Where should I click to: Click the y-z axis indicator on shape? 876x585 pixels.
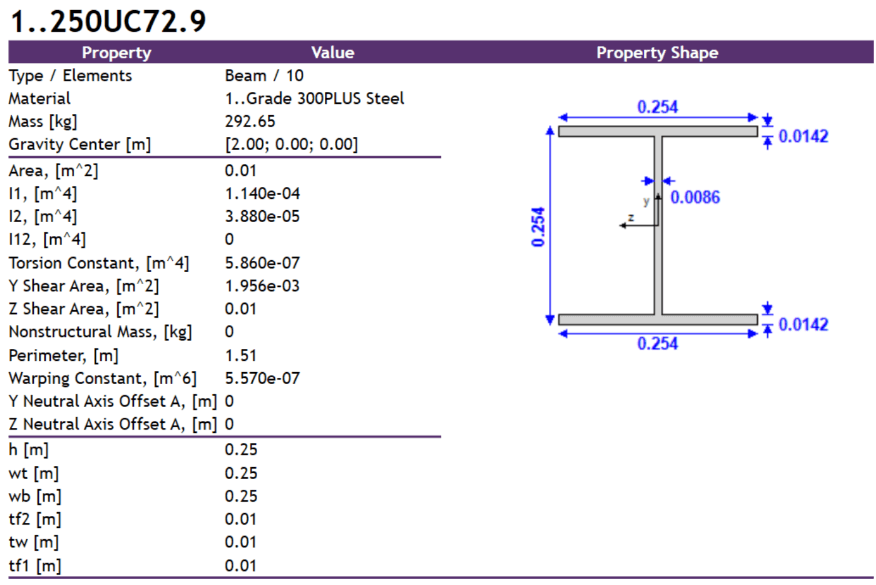640,211
